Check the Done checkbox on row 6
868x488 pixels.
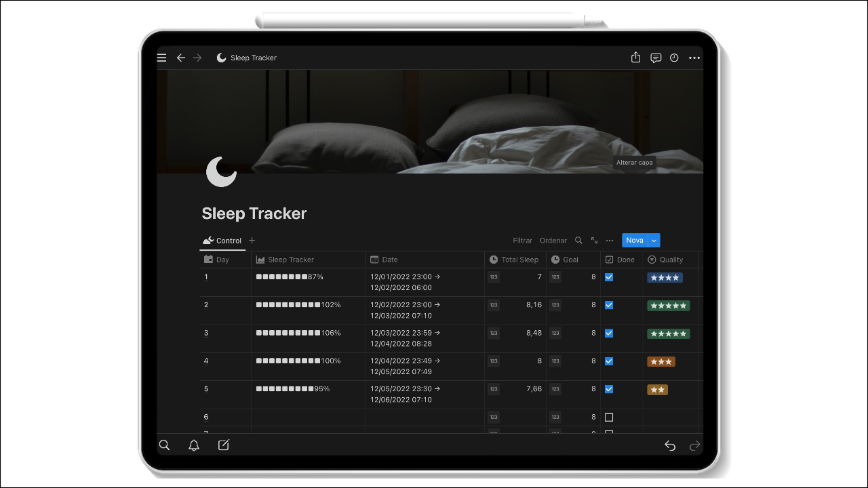608,417
